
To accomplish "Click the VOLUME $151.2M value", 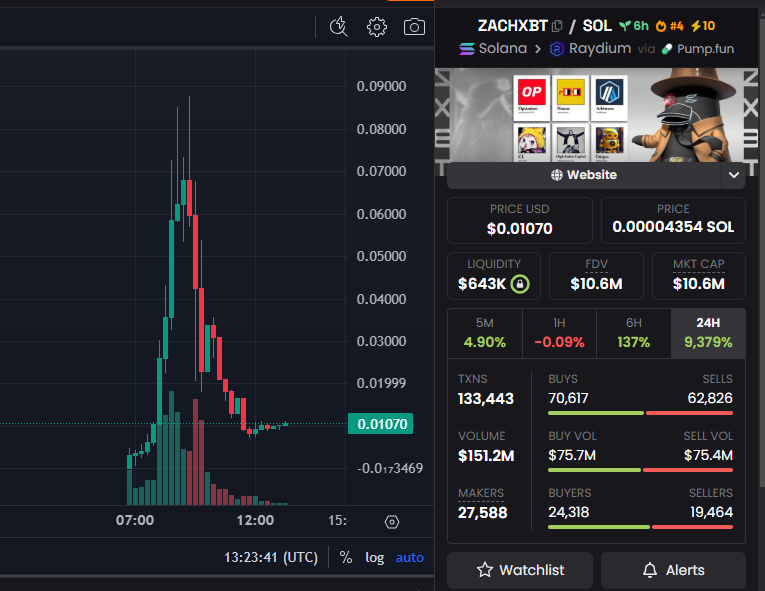I will click(486, 456).
